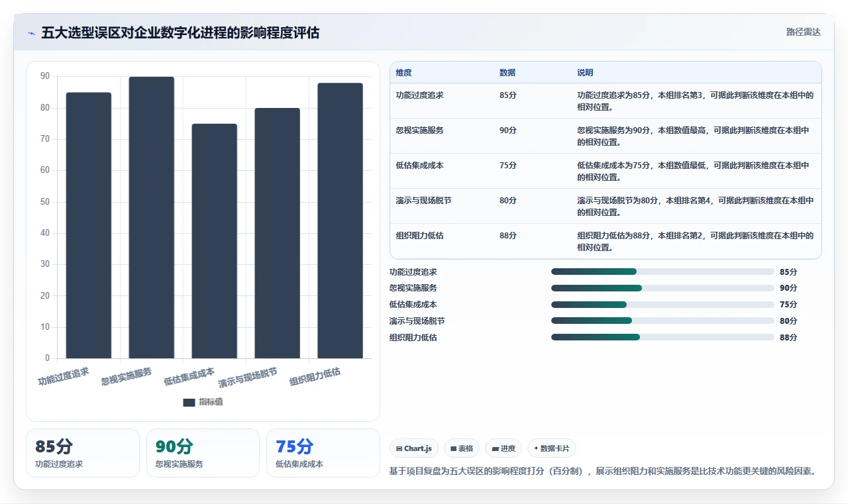
Task: Click the chart bar for 低估集成成本
Action: coord(215,241)
